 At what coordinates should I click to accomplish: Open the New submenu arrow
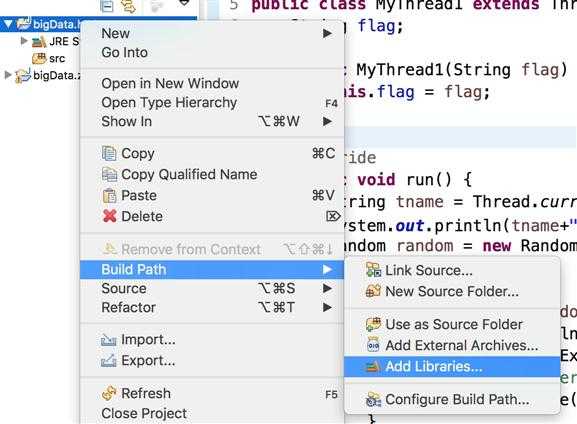327,33
